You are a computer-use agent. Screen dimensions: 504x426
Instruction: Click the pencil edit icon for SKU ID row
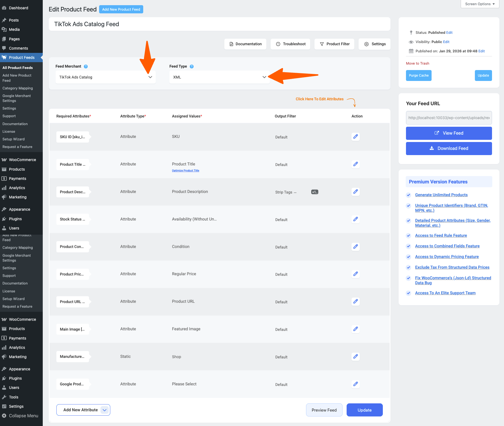coord(355,137)
